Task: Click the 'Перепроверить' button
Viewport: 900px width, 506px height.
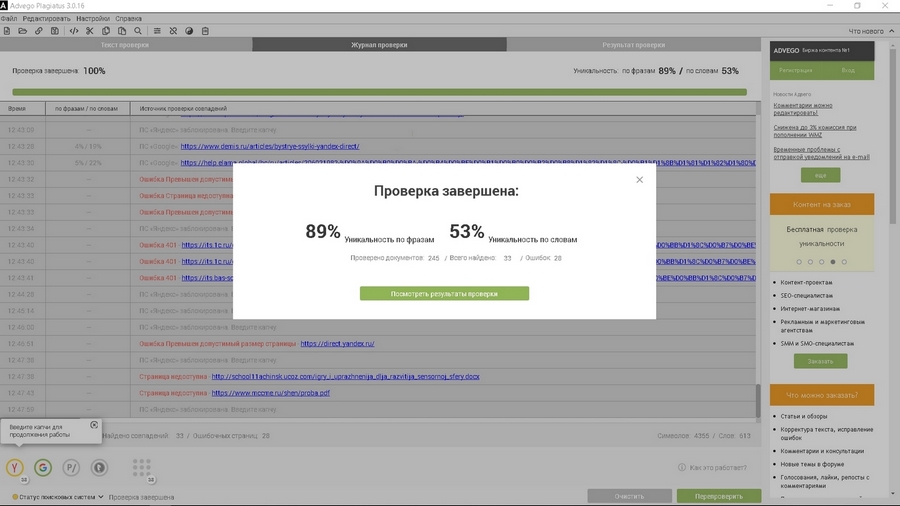Action: (719, 496)
